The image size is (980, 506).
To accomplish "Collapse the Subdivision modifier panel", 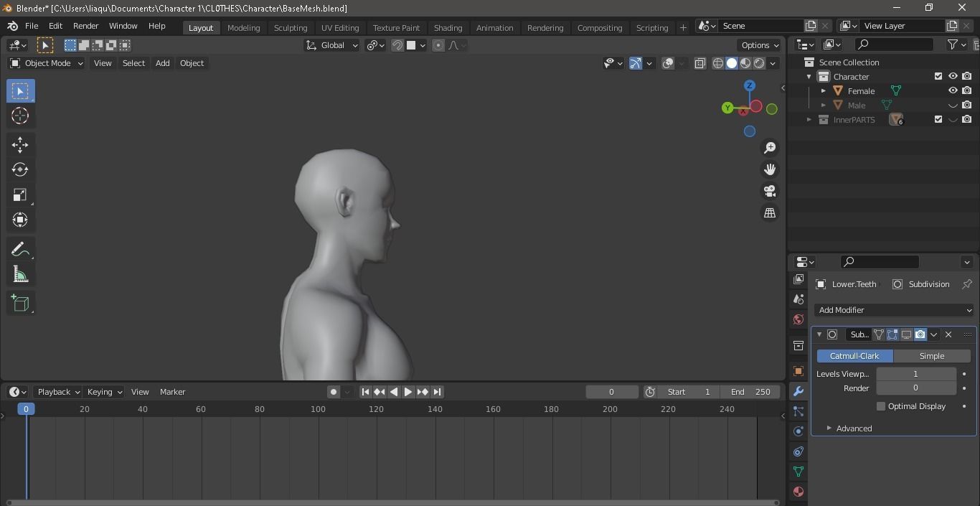I will pyautogui.click(x=819, y=334).
